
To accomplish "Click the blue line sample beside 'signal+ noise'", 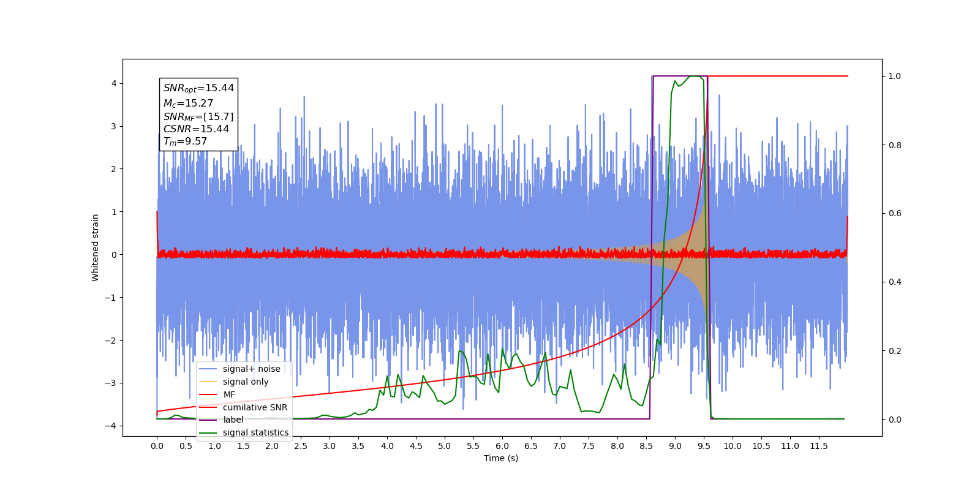I will point(209,369).
